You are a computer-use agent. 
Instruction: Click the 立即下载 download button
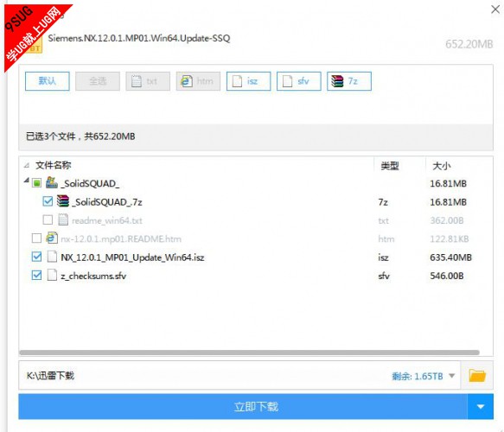(x=243, y=407)
